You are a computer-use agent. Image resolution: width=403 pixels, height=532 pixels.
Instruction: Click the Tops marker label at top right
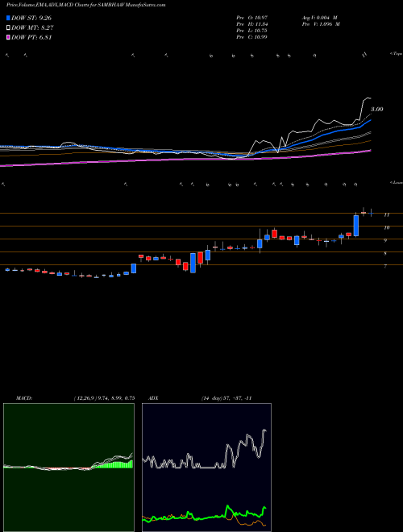[397, 54]
